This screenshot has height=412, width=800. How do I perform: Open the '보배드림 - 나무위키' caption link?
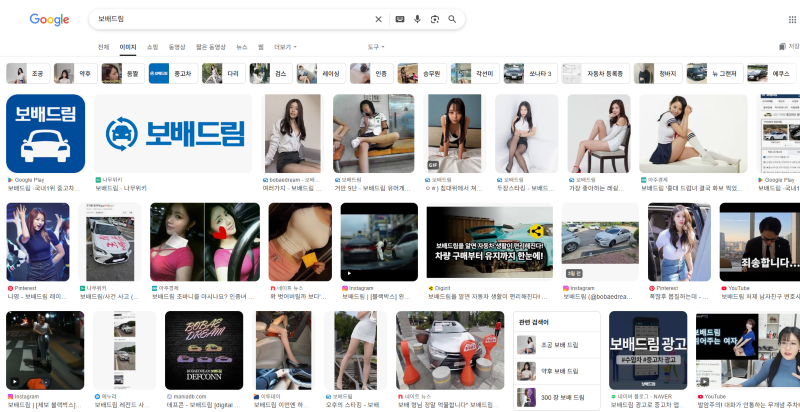121,188
